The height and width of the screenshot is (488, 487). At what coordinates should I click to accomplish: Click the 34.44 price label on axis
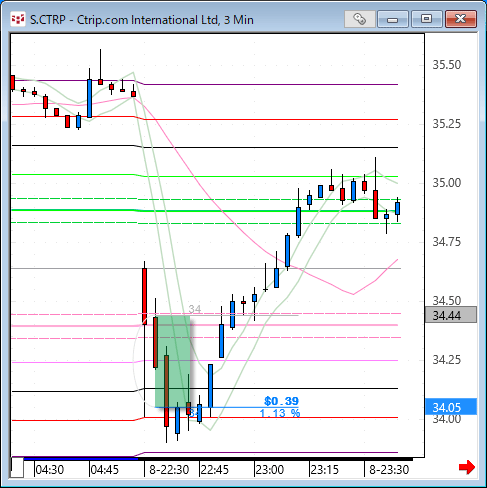click(x=451, y=315)
